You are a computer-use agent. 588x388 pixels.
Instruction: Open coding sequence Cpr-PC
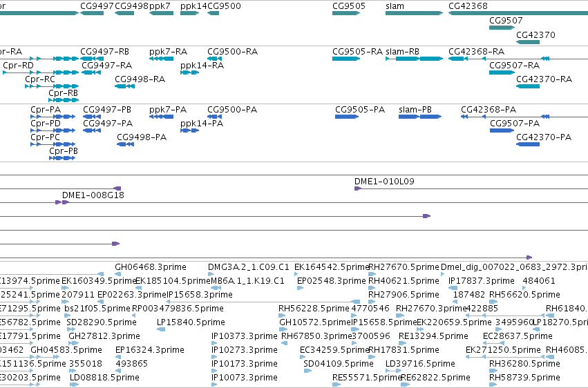pos(45,137)
